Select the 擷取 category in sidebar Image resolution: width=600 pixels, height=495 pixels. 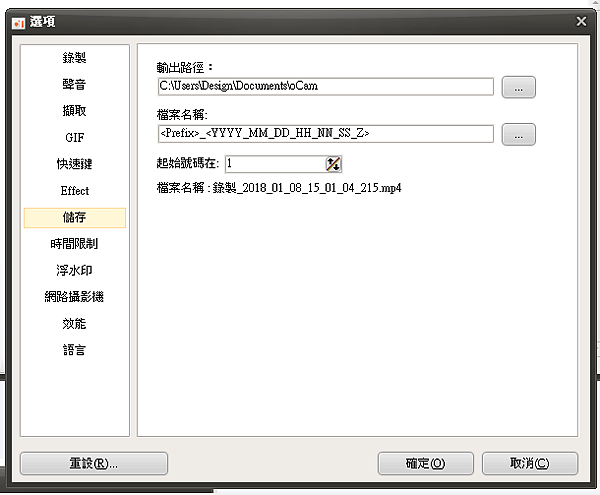point(74,111)
